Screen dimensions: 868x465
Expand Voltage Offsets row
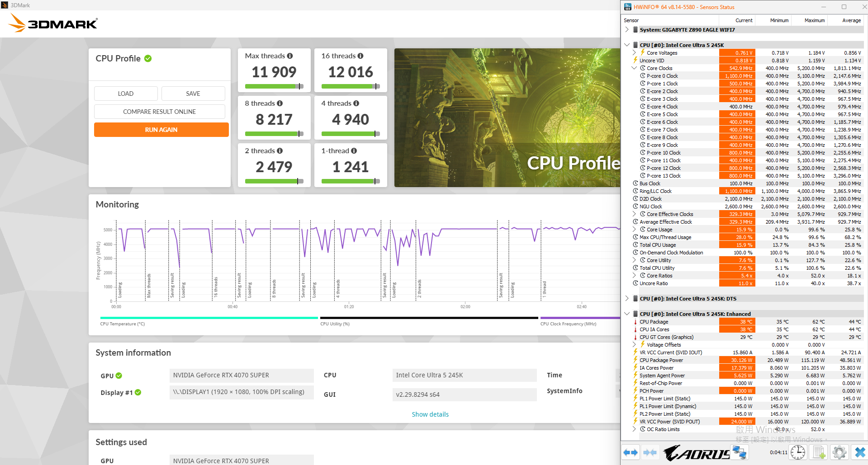pos(634,345)
